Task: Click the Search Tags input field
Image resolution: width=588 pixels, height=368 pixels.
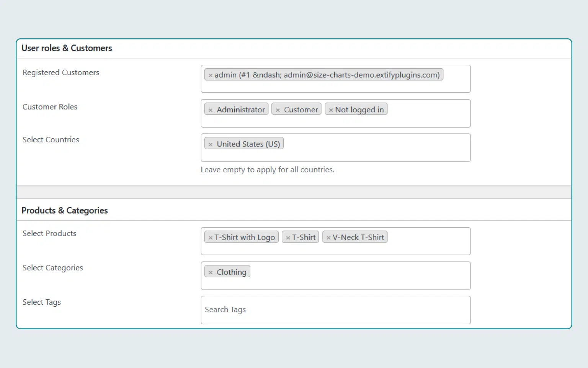Action: (335, 310)
